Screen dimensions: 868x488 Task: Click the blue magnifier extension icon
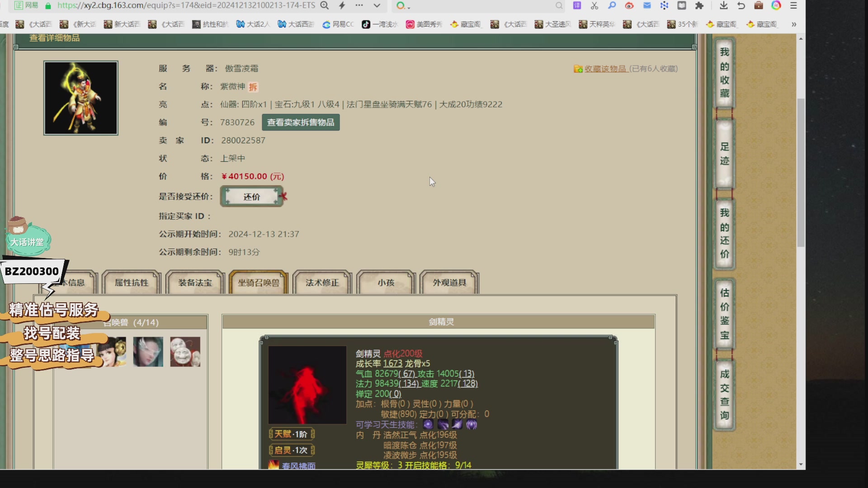tap(612, 5)
